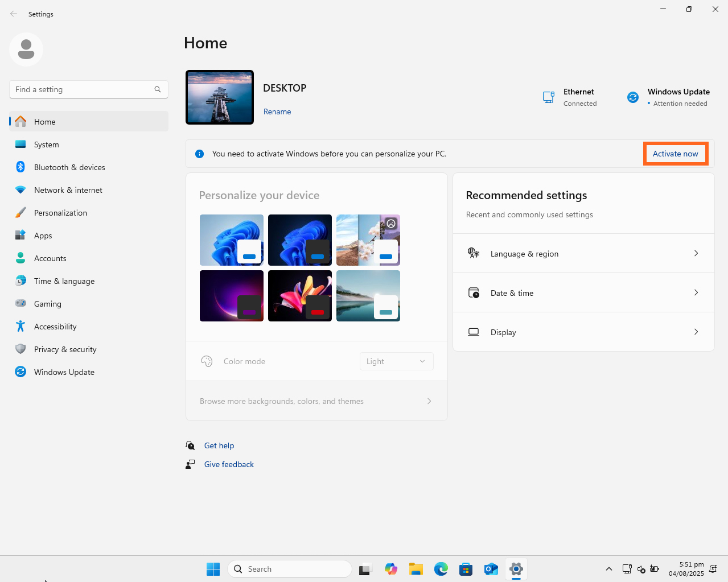Click the Rename link
This screenshot has height=582, width=728.
point(277,112)
